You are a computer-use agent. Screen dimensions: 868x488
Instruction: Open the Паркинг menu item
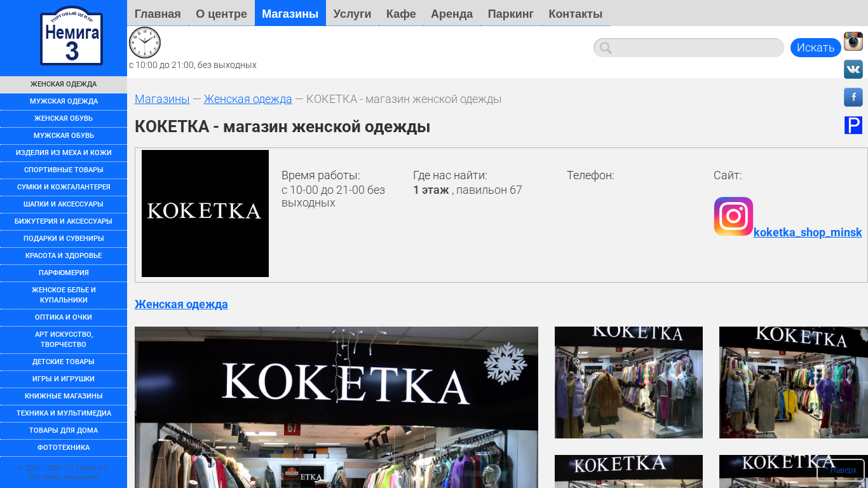[x=511, y=13]
